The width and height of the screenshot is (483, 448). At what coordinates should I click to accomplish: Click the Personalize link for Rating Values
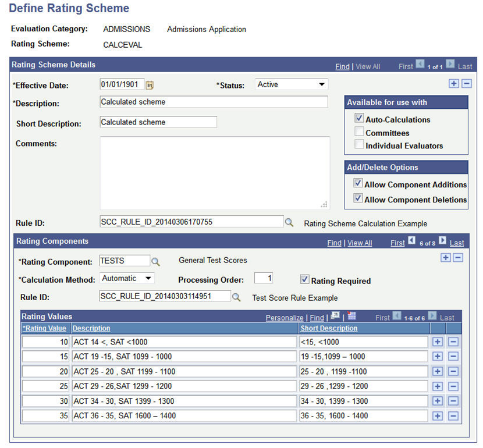285,317
